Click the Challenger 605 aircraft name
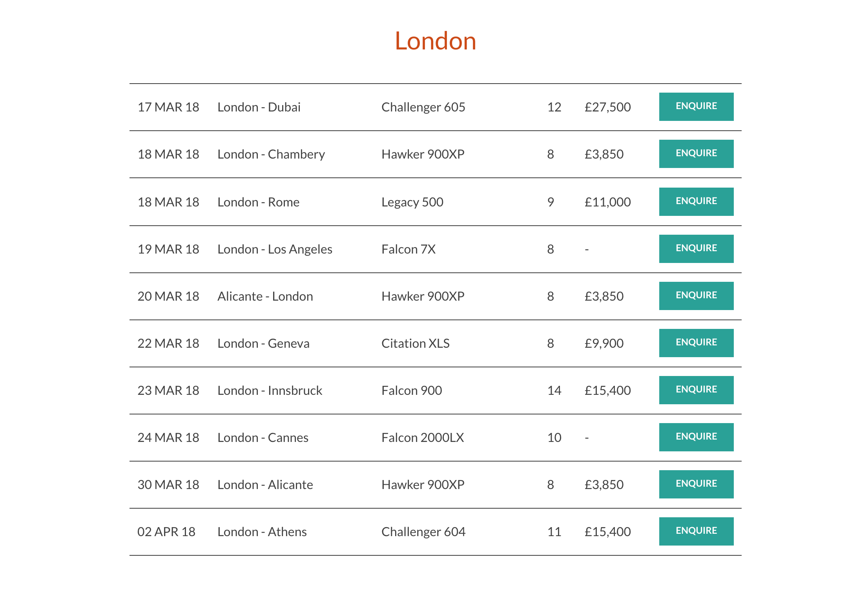Image resolution: width=868 pixels, height=595 pixels. click(x=423, y=107)
